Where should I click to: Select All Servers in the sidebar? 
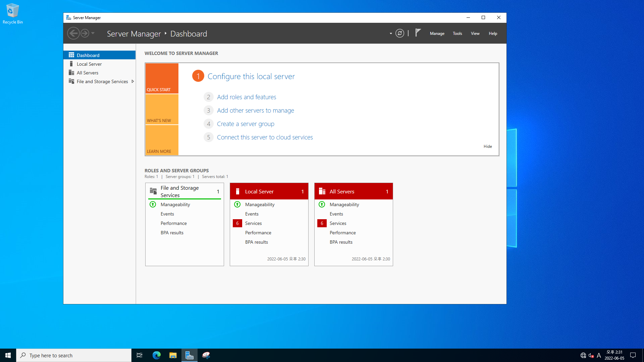click(x=88, y=73)
